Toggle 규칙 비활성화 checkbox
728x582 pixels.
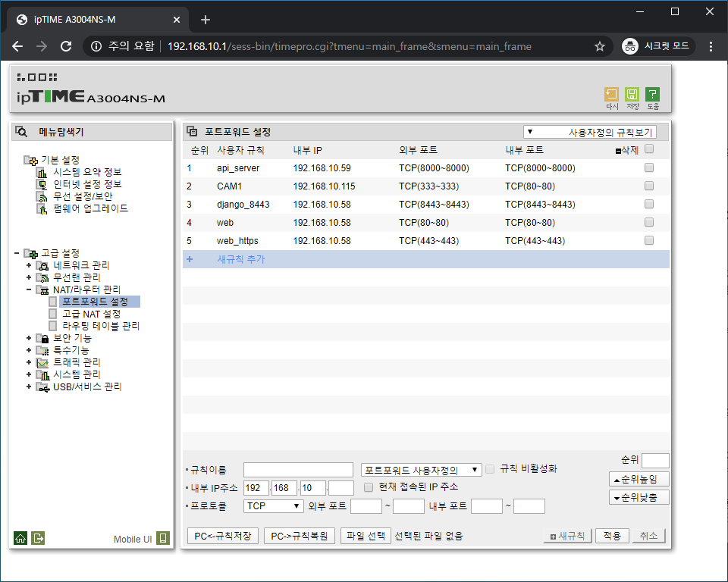[490, 469]
